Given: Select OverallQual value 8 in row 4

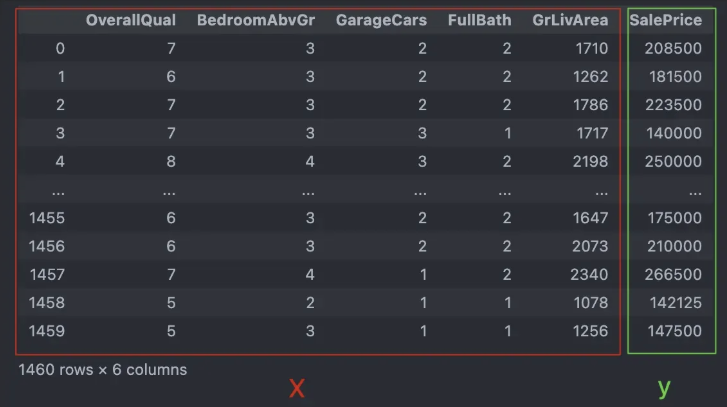Looking at the screenshot, I should 171,161.
